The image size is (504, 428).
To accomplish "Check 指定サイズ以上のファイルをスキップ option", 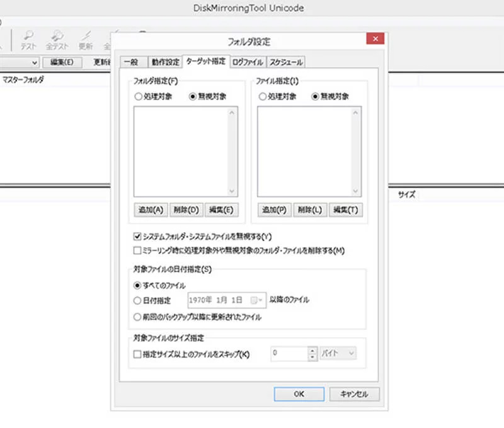I will [137, 354].
